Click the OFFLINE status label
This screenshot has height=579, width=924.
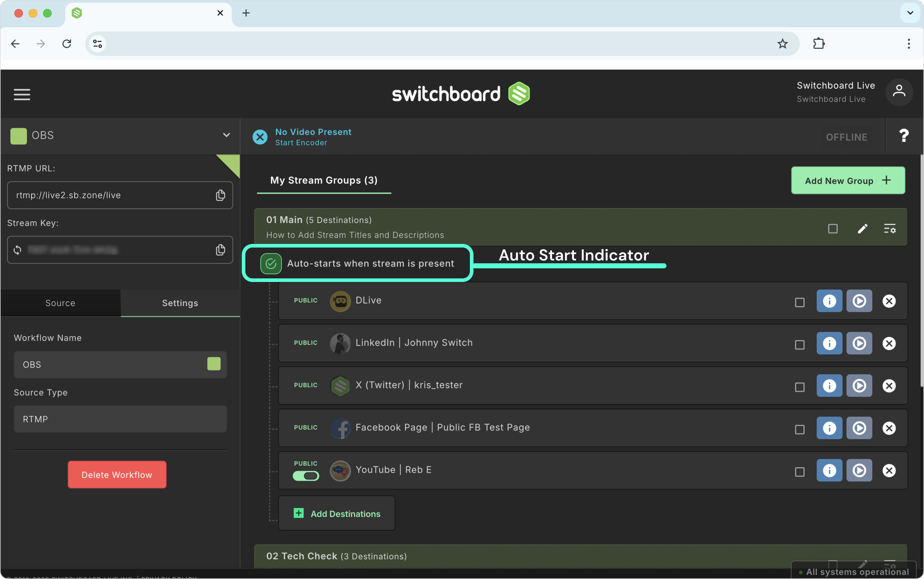point(846,137)
